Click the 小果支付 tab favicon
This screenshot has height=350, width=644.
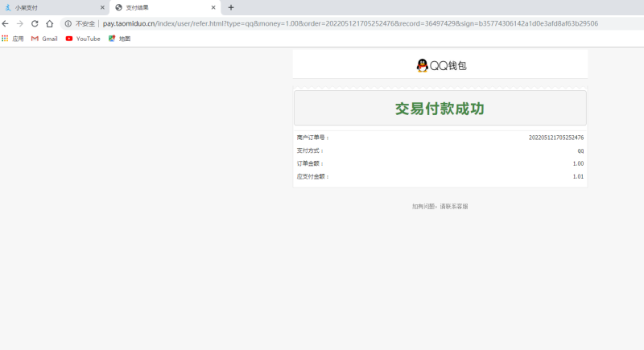click(x=8, y=7)
